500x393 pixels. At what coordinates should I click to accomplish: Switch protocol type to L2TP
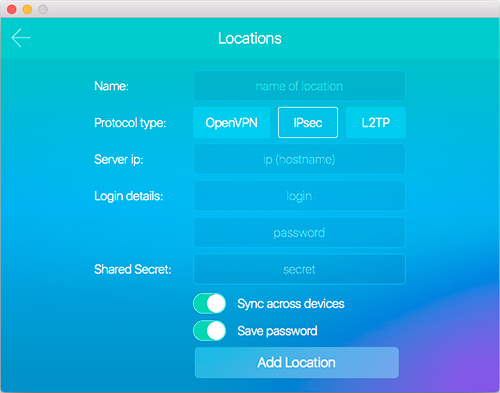(376, 123)
